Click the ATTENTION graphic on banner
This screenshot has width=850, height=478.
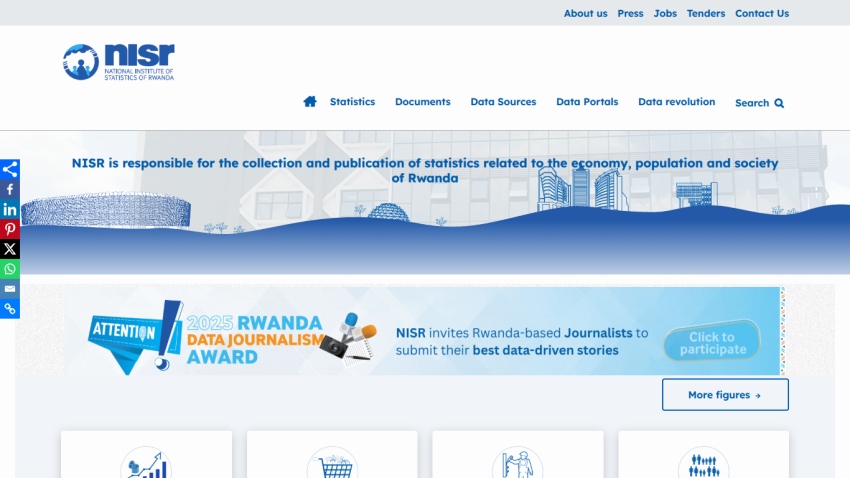point(136,337)
